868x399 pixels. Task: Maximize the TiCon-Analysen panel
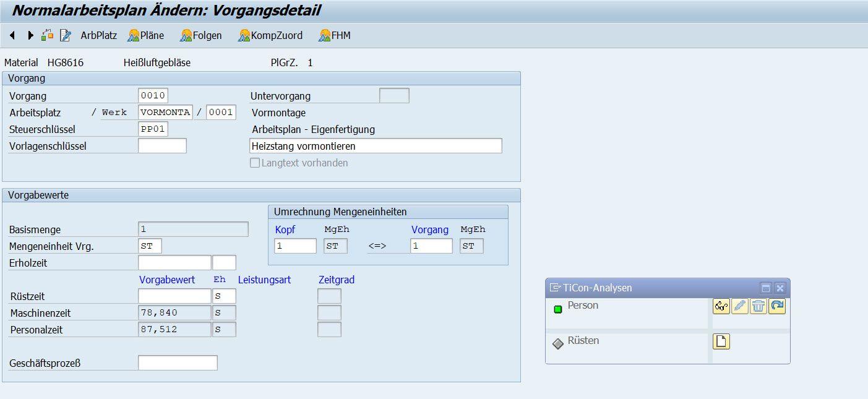(766, 288)
